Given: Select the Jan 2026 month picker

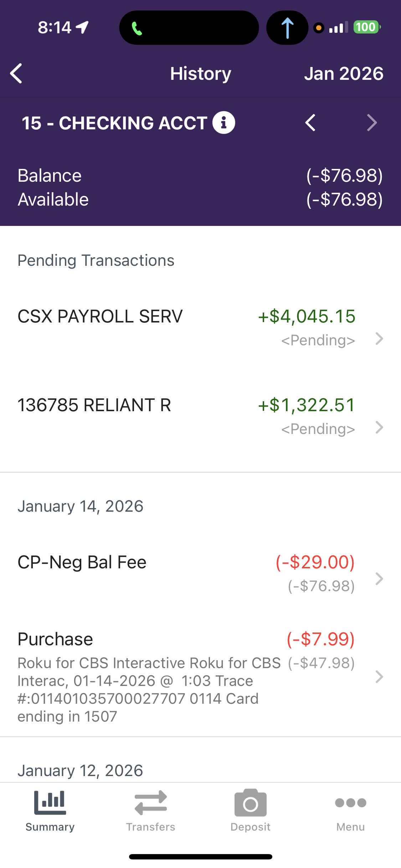Looking at the screenshot, I should [x=343, y=74].
